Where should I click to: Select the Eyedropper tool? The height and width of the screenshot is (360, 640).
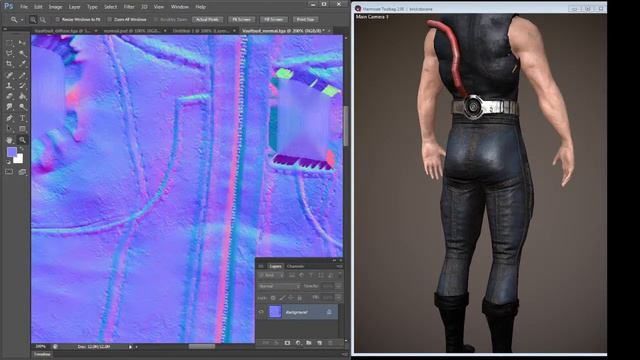click(22, 63)
